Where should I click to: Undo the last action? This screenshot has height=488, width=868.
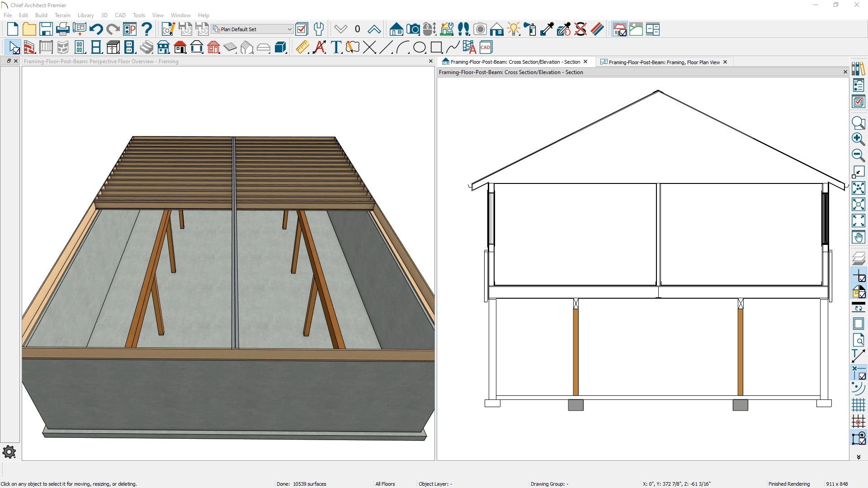pyautogui.click(x=95, y=28)
